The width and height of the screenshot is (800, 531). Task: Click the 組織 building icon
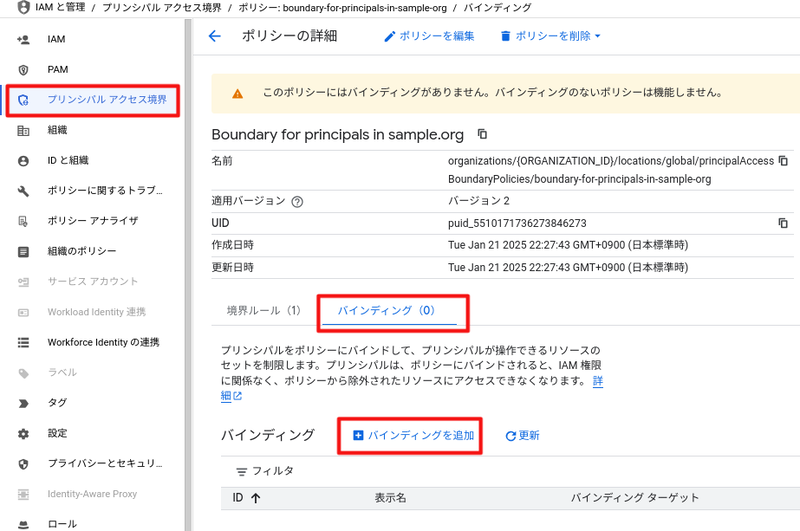(x=23, y=131)
